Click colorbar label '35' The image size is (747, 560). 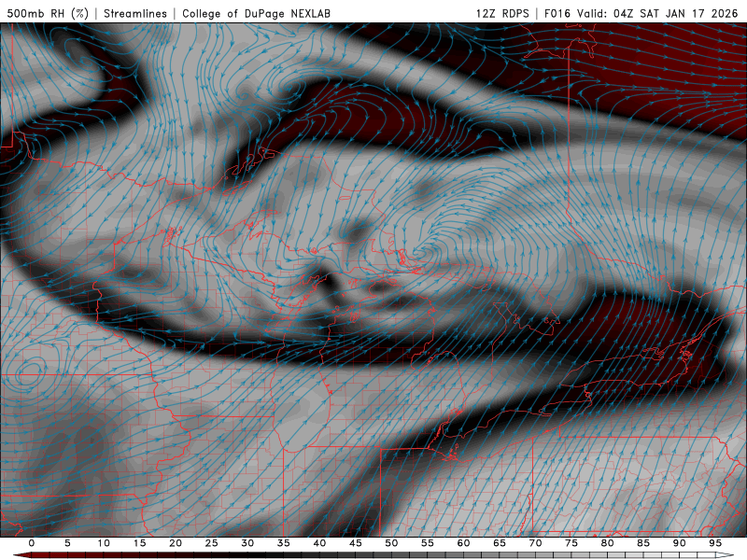284,543
